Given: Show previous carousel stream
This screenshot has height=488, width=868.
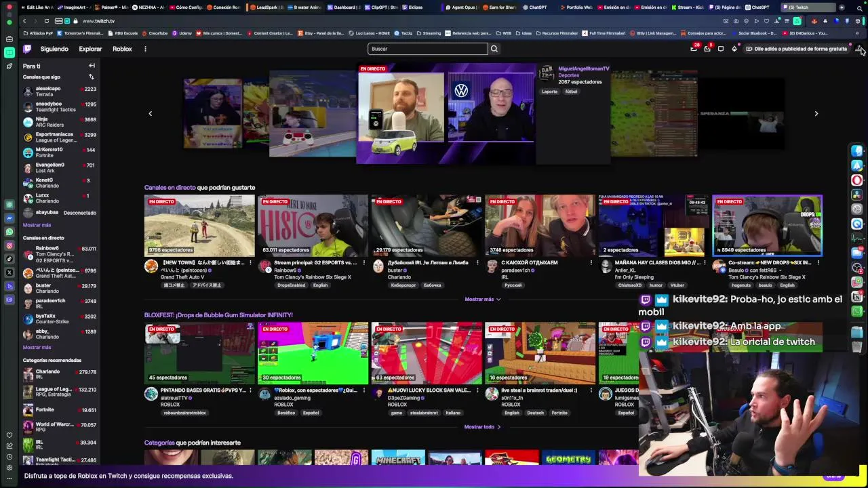Looking at the screenshot, I should [x=151, y=114].
